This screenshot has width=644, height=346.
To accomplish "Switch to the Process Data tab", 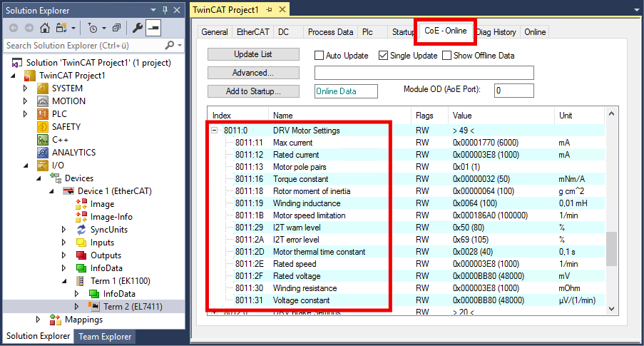I will tap(331, 32).
